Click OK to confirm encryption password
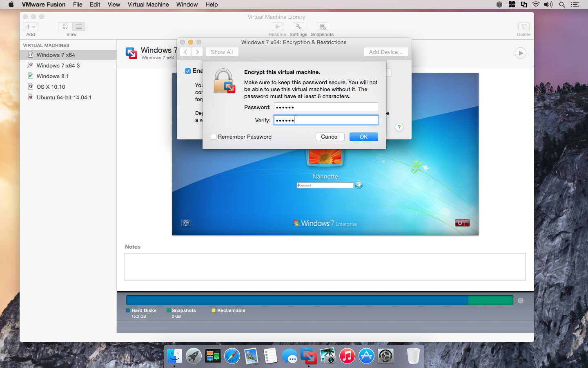Image resolution: width=588 pixels, height=368 pixels. 363,137
